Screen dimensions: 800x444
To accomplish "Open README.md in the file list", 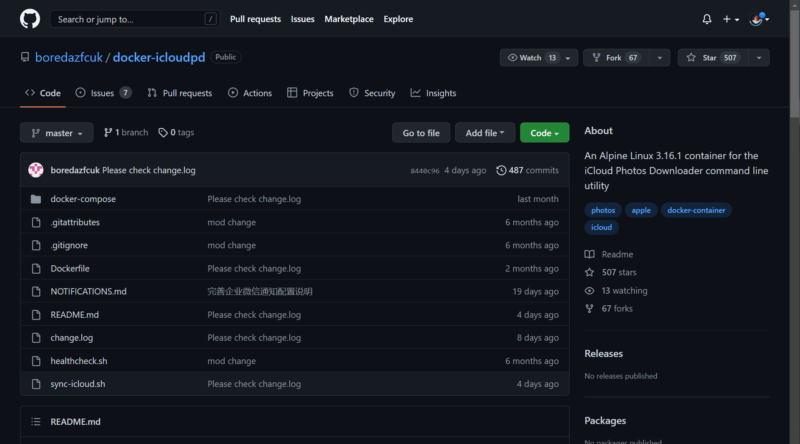I will tap(74, 315).
